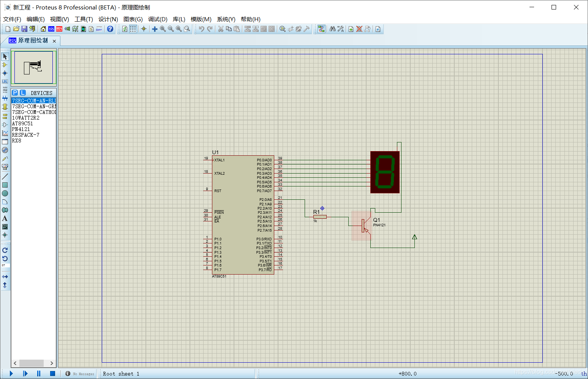The width and height of the screenshot is (588, 379).
Task: Click the P pick devices button
Action: [15, 93]
